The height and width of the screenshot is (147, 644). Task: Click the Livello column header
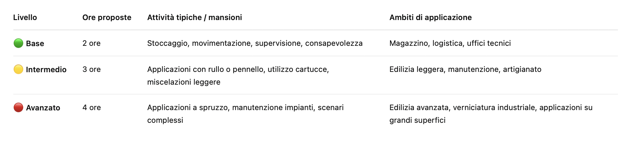pyautogui.click(x=25, y=17)
